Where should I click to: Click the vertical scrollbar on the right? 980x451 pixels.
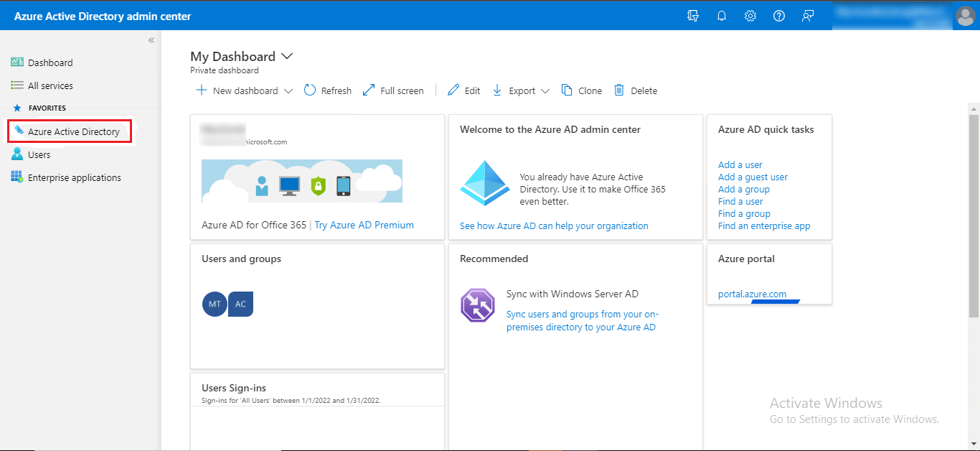(x=974, y=215)
